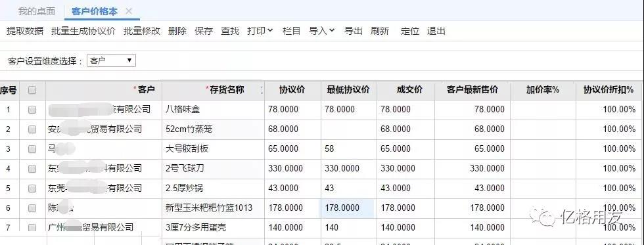This screenshot has width=644, height=245.
Task: Click 退出 to exit the page
Action: coord(436,31)
